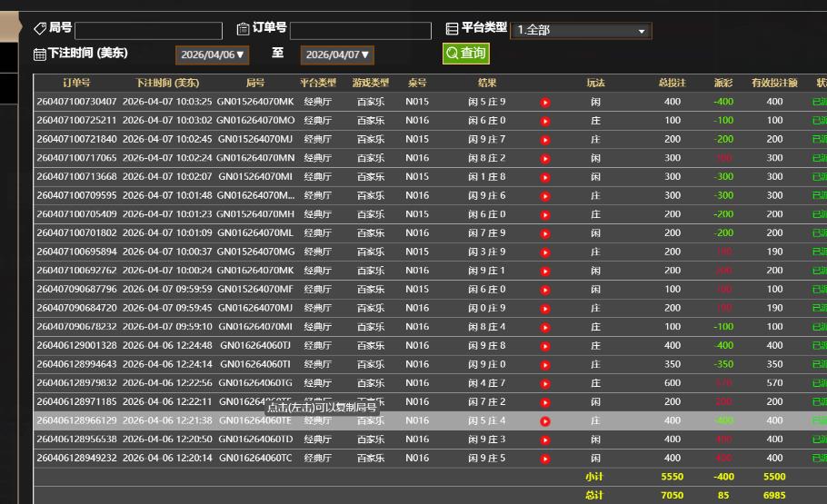Focus the 订单号 text field
The width and height of the screenshot is (827, 504).
[x=360, y=31]
